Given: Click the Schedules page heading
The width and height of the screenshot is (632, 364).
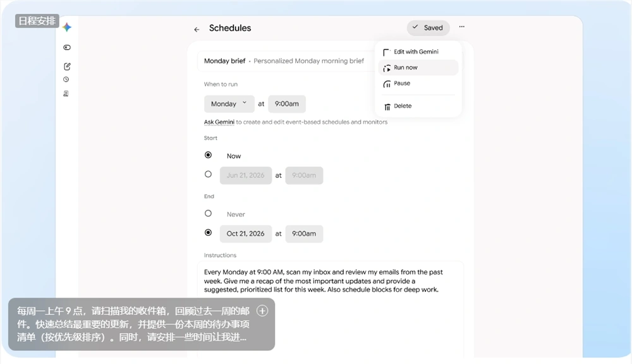Looking at the screenshot, I should (230, 28).
